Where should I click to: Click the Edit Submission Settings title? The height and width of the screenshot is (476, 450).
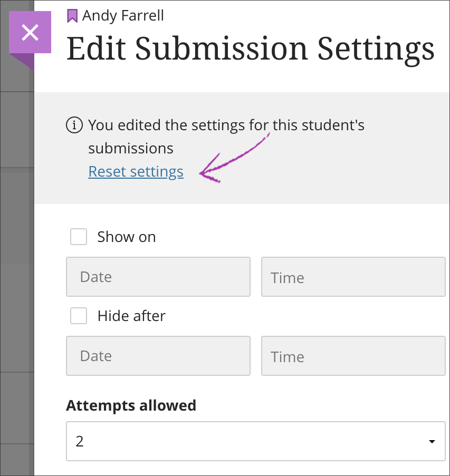click(x=251, y=49)
